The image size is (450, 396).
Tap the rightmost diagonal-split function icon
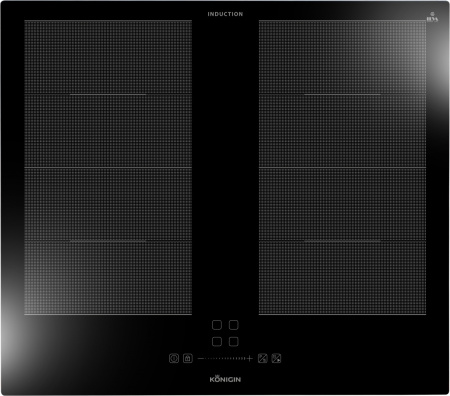(x=276, y=358)
